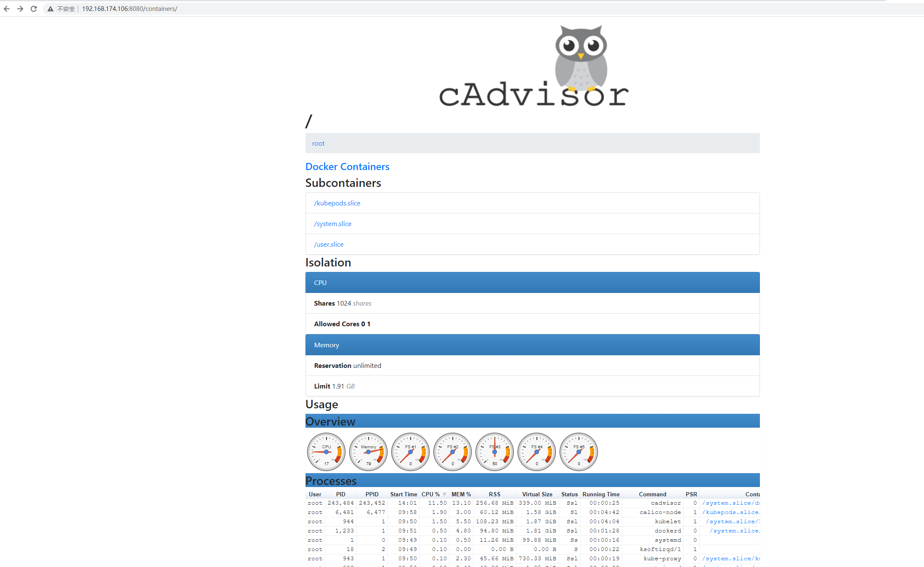Click the browser forward arrow

click(20, 8)
